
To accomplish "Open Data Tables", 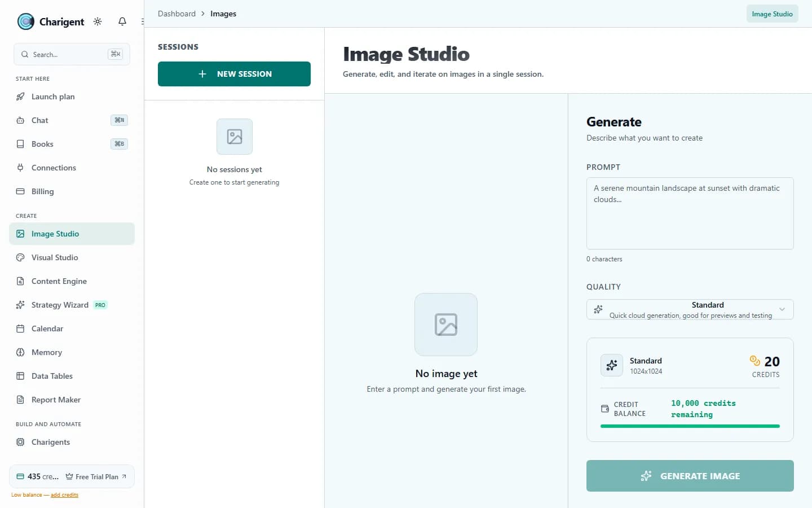I will [x=72, y=376].
